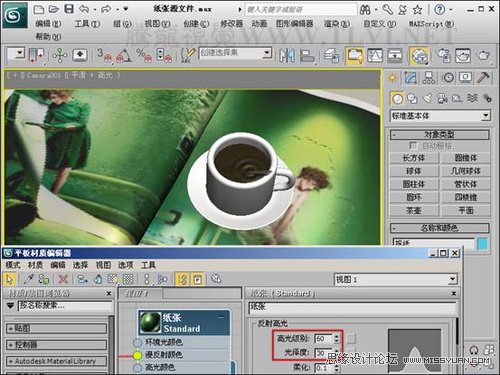Image resolution: width=500 pixels, height=375 pixels.
Task: Select the arrow tool in material editor toolbar
Action: (x=10, y=279)
